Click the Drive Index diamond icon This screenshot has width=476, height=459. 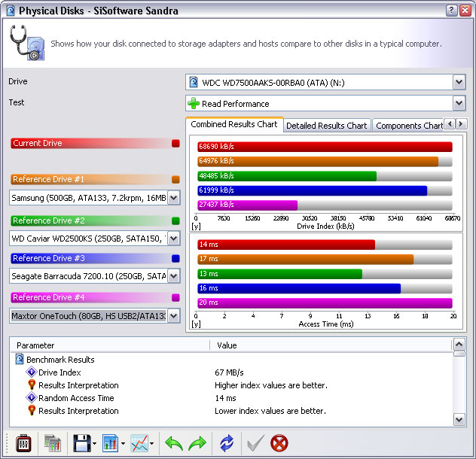click(32, 372)
